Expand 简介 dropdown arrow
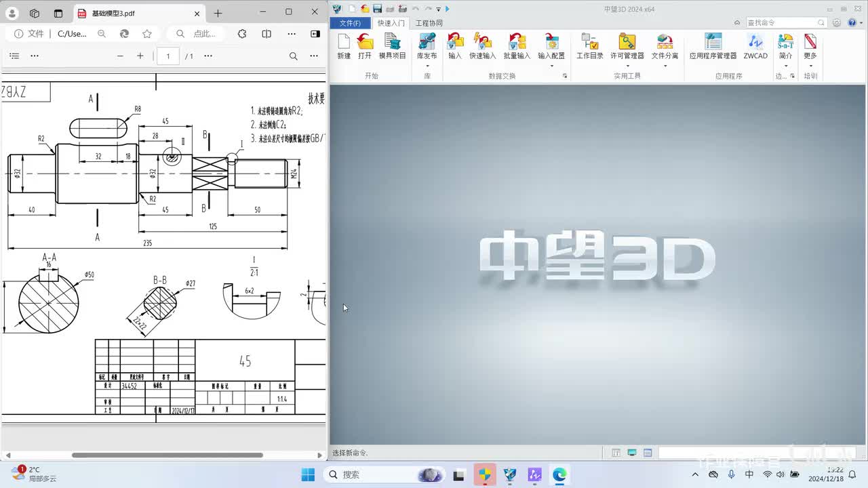 785,66
